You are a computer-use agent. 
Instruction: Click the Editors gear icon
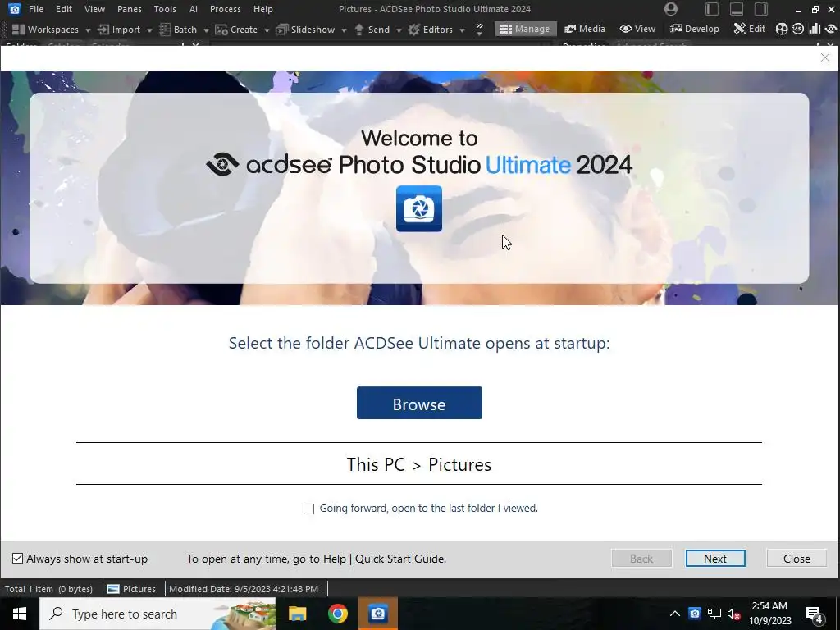click(413, 30)
